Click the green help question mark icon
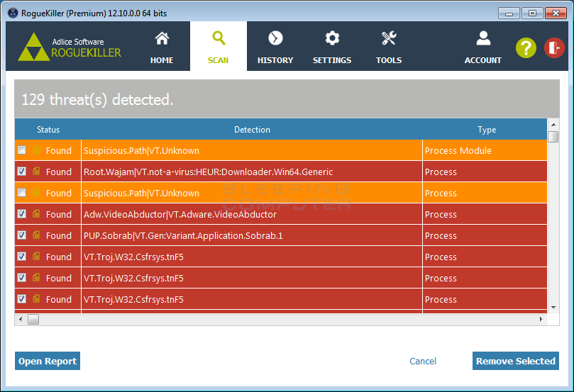The height and width of the screenshot is (392, 574). pyautogui.click(x=526, y=48)
